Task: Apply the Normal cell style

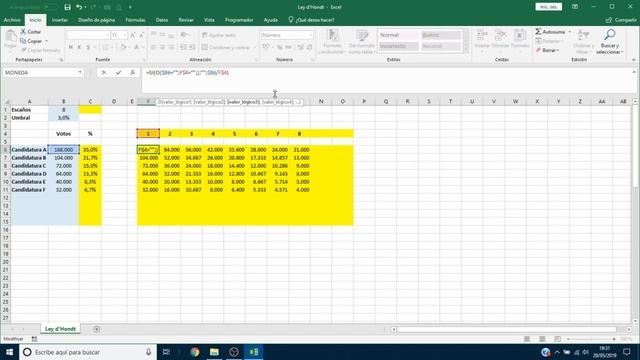Action: click(x=398, y=35)
